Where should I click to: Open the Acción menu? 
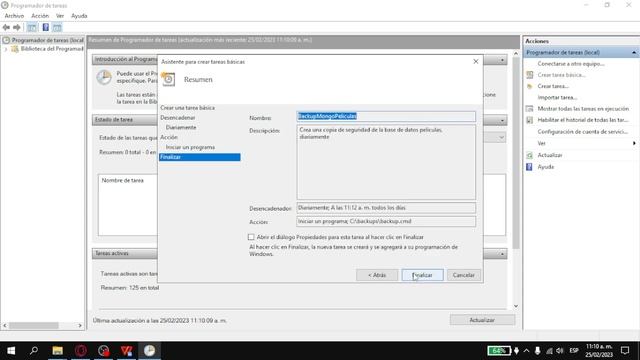click(40, 16)
